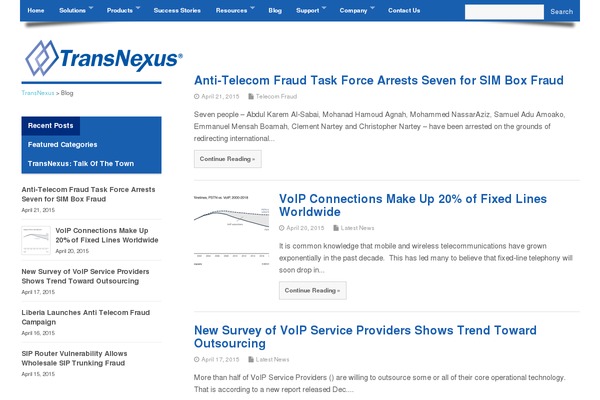Image resolution: width=600 pixels, height=400 pixels.
Task: Open Liberia Launches Anti Telecom Fraud Campaign post
Action: [86, 317]
